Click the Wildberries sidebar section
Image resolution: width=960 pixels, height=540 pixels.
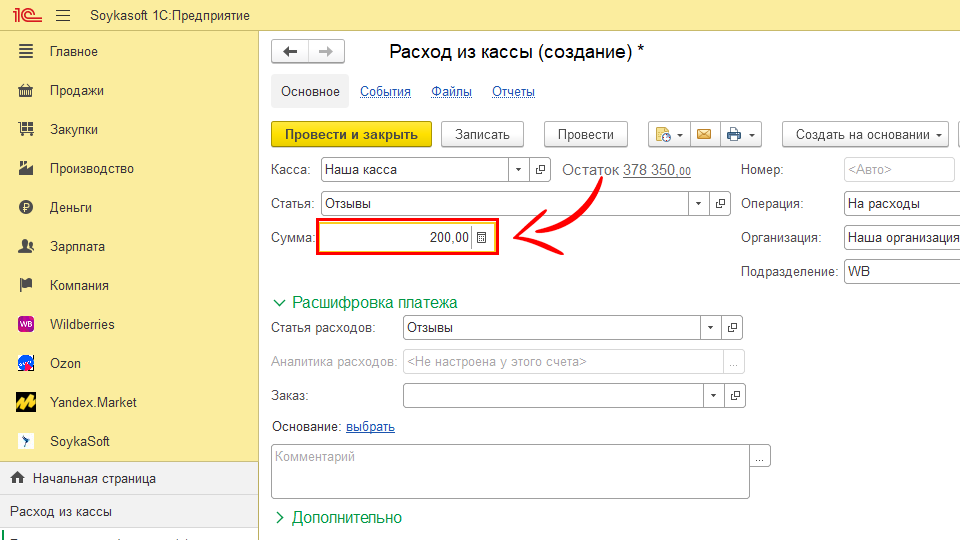tap(82, 324)
